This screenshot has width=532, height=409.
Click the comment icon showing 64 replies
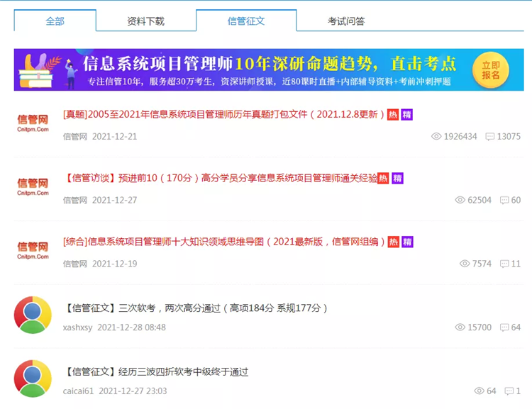click(504, 327)
